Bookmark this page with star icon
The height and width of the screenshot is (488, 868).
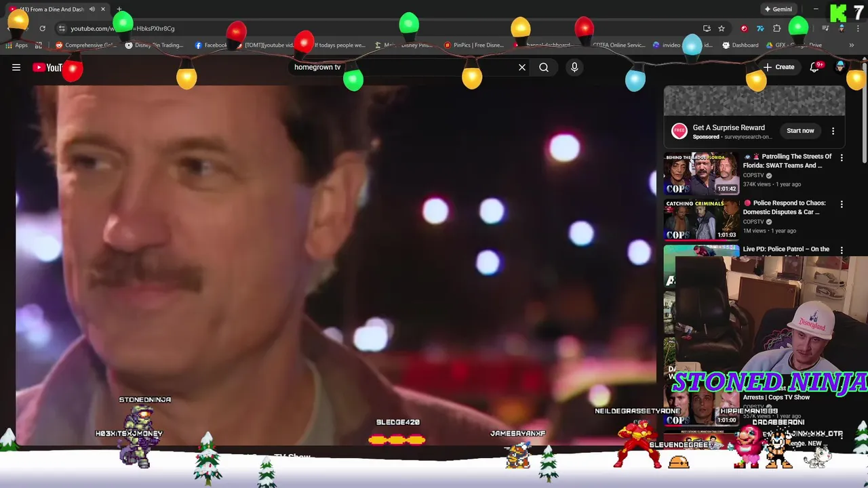pos(722,28)
